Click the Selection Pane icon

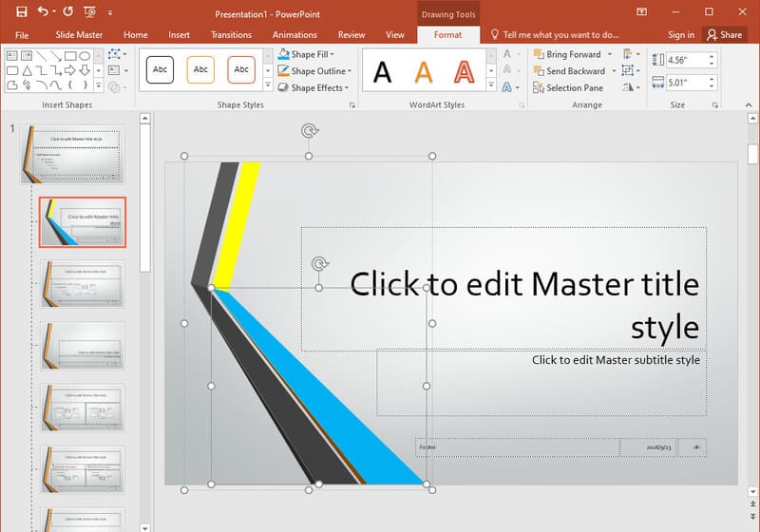tap(538, 87)
